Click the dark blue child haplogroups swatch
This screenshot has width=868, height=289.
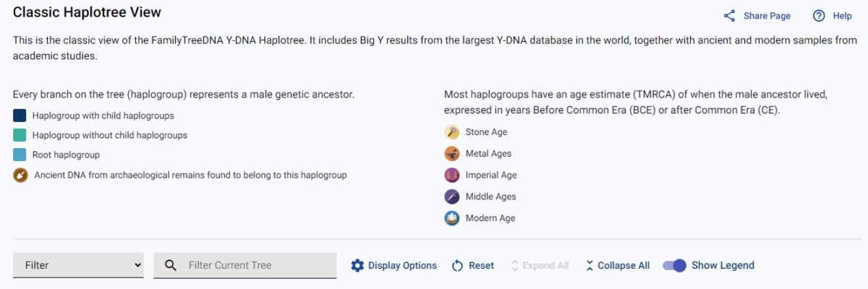20,116
